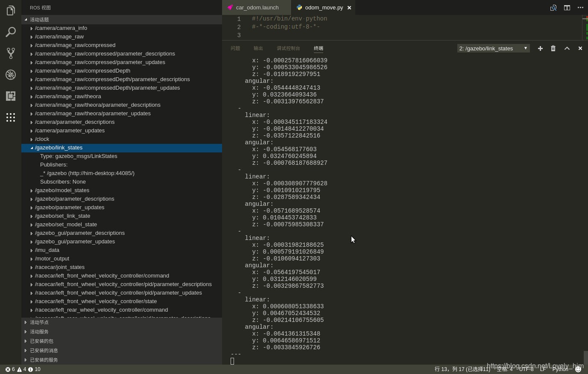Viewport: 588px width, 374px height.
Task: Expand /gazebo/model_states topic
Action: point(32,190)
